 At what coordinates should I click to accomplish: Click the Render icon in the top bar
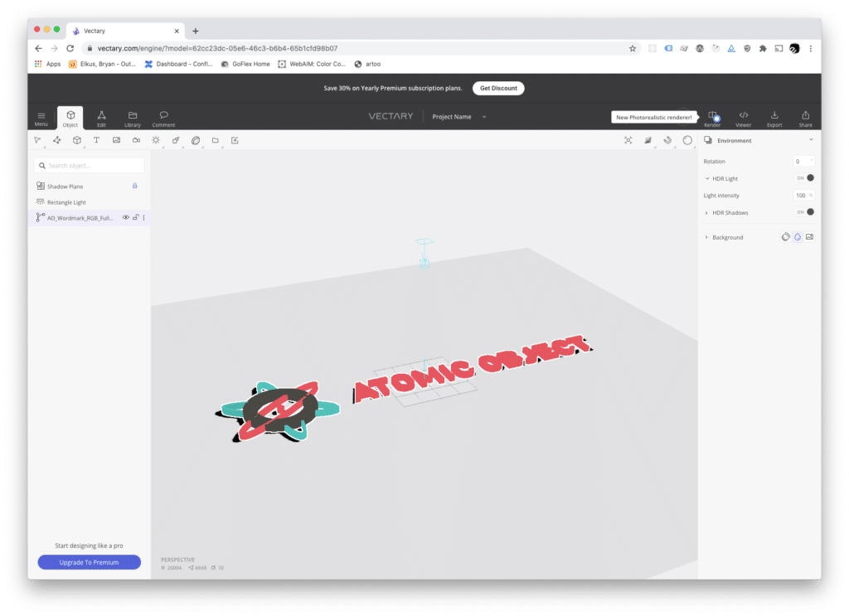point(712,117)
